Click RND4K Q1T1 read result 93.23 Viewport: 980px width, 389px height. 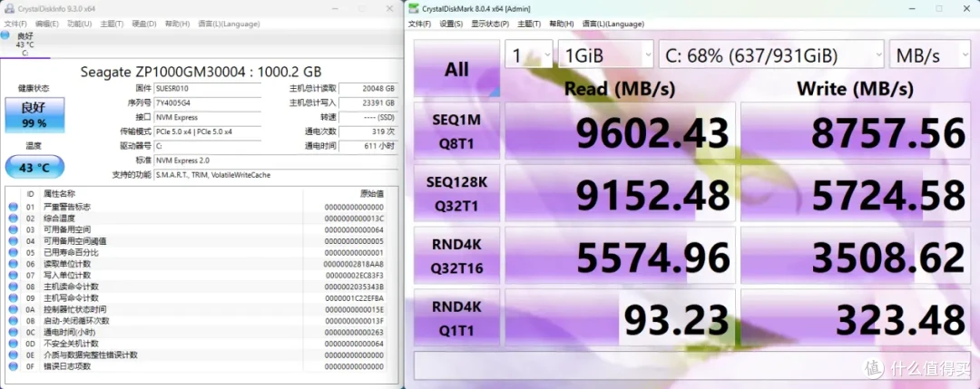pos(620,317)
